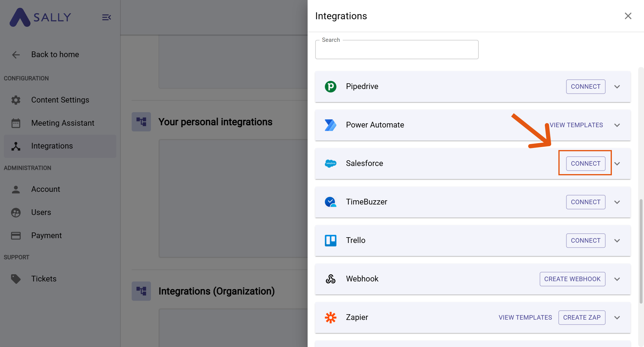The image size is (644, 347).
Task: Click the Integrations (Organization) section icon
Action: coord(141,291)
